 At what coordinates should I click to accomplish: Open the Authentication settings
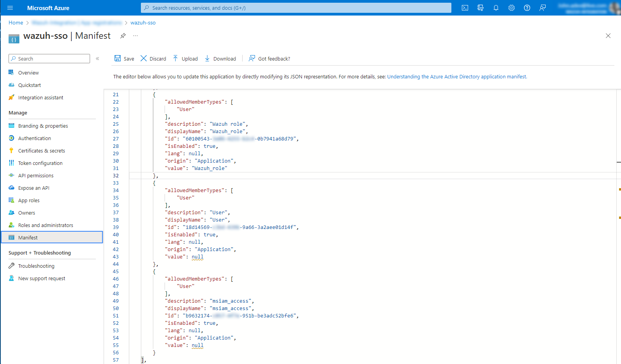[34, 138]
